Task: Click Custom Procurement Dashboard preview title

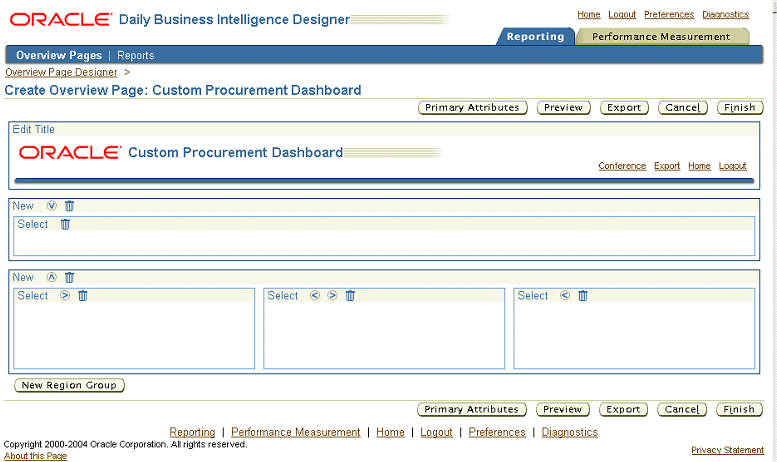Action: [x=235, y=152]
